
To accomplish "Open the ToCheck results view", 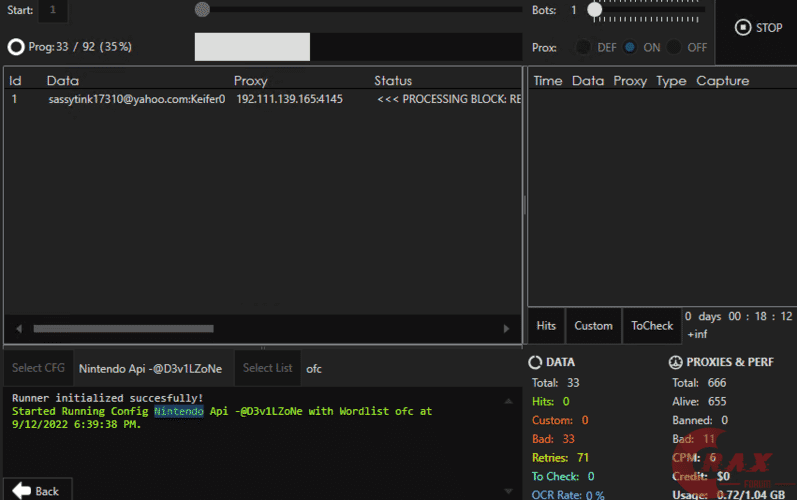I will click(x=652, y=325).
